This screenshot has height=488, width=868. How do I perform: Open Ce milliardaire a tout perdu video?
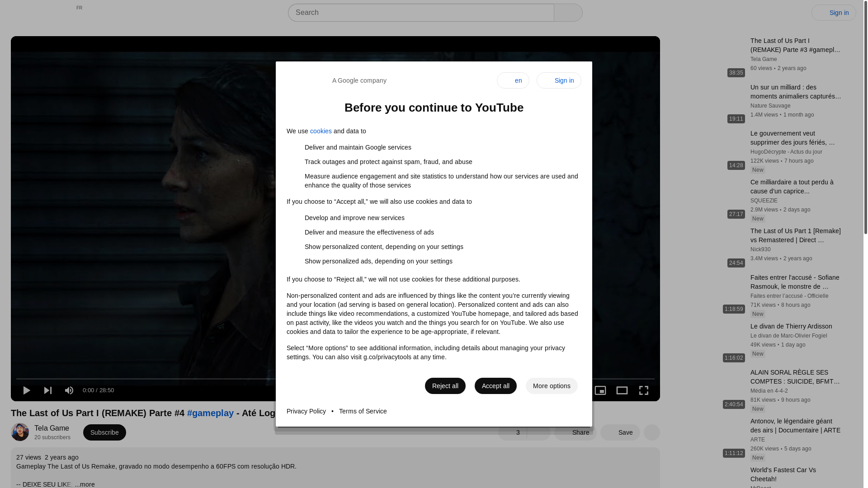click(792, 187)
